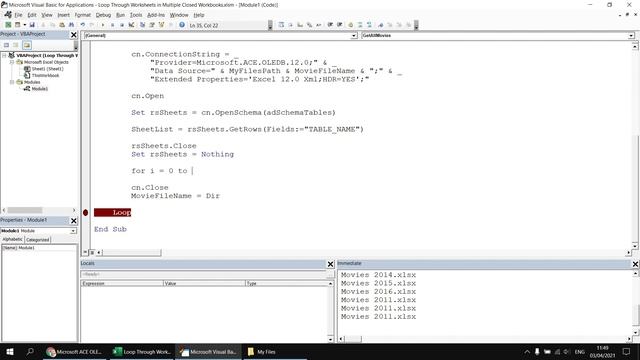This screenshot has width=640, height=360.
Task: Click the Expression column header in Locals
Action: [x=122, y=283]
